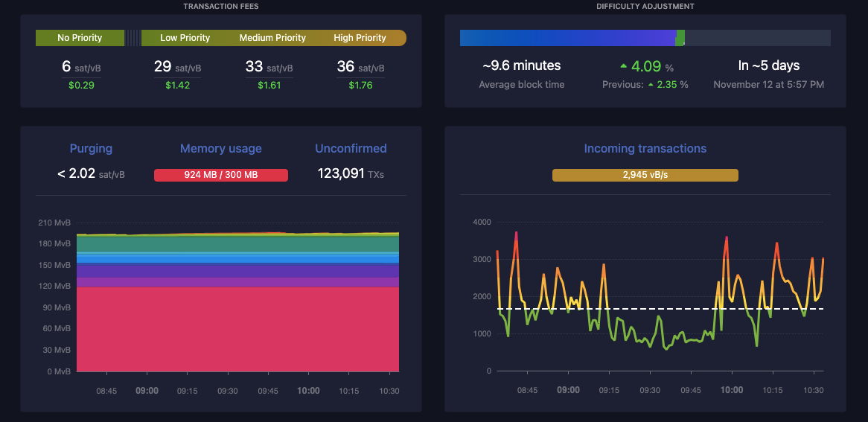Image resolution: width=868 pixels, height=422 pixels.
Task: Click the striped divider in the fee priority bar
Action: pos(133,38)
